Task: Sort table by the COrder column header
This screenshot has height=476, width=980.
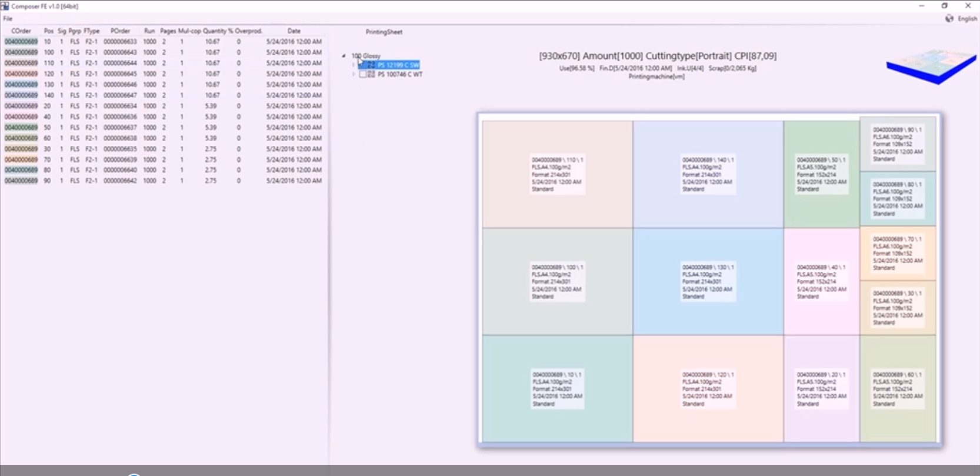Action: [21, 31]
